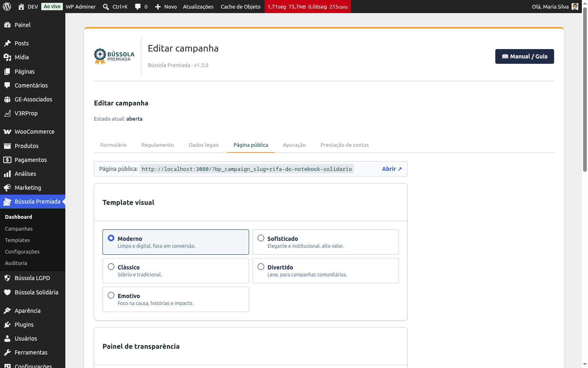Click the search magnifier icon for Ctrl+K

(106, 7)
